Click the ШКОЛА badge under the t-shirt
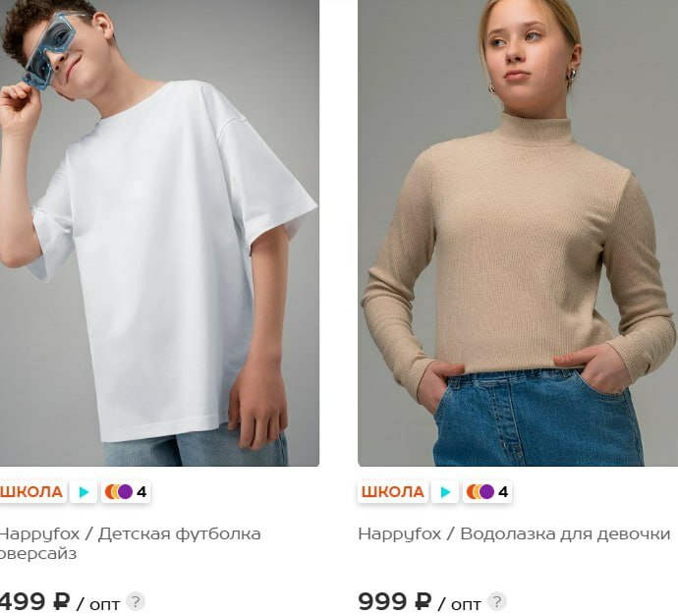This screenshot has height=616, width=678. (31, 492)
